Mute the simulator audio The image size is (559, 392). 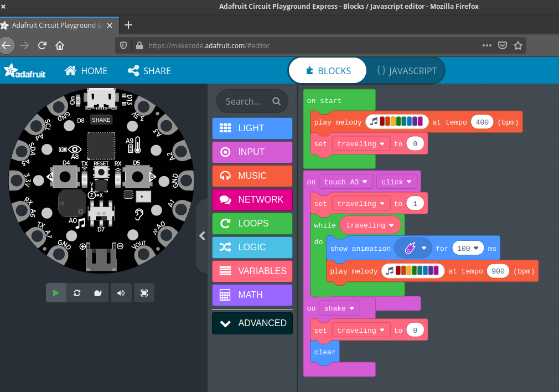(x=121, y=293)
